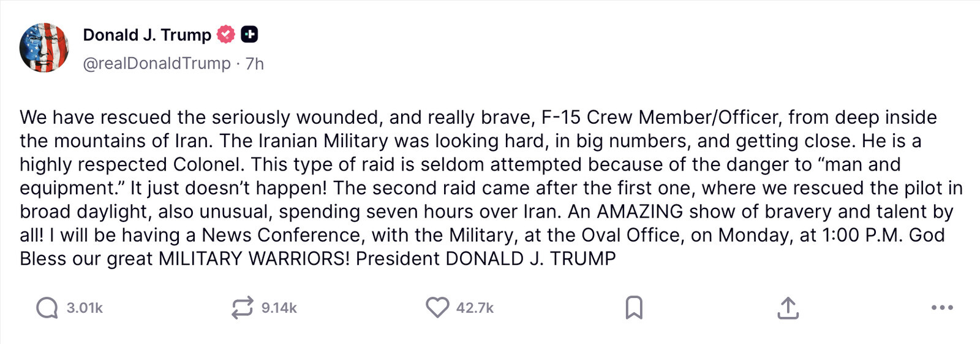The width and height of the screenshot is (980, 344).
Task: Click the 3.01k replies count
Action: click(85, 308)
